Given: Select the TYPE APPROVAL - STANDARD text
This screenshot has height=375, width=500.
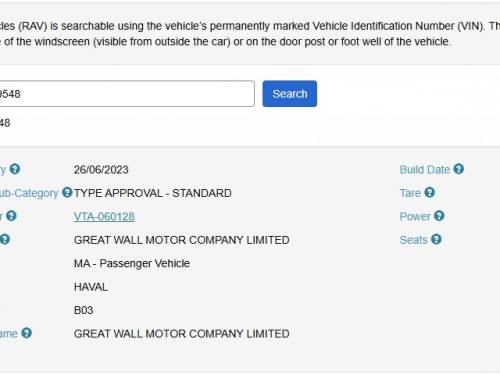Looking at the screenshot, I should (153, 193).
